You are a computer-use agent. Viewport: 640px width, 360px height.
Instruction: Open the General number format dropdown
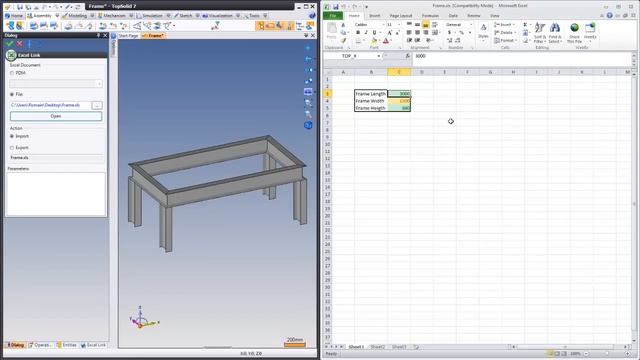(x=470, y=25)
